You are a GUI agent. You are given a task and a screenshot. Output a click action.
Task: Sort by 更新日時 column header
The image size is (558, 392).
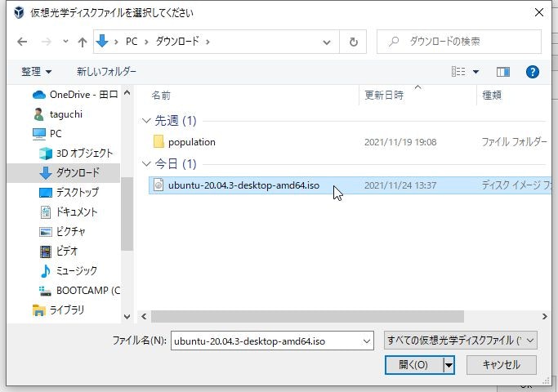(x=384, y=95)
